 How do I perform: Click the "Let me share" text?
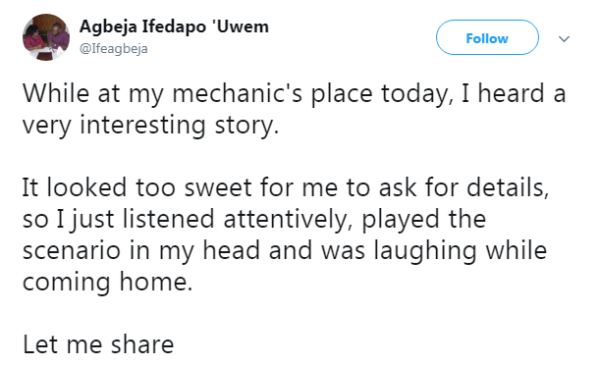(x=98, y=345)
